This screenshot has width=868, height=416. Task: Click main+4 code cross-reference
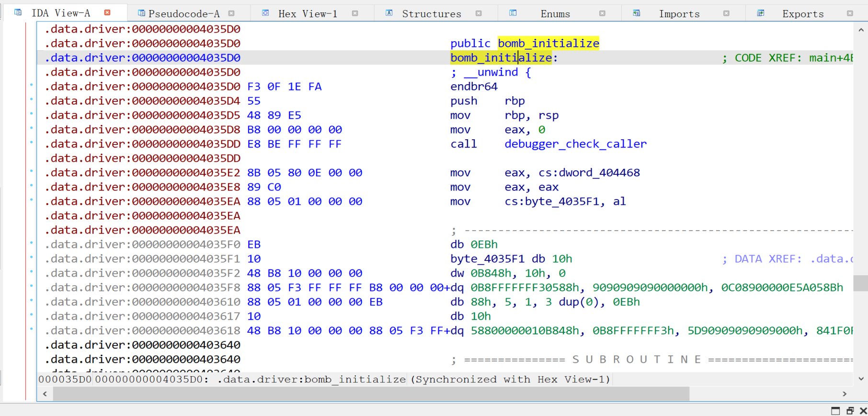coord(831,58)
